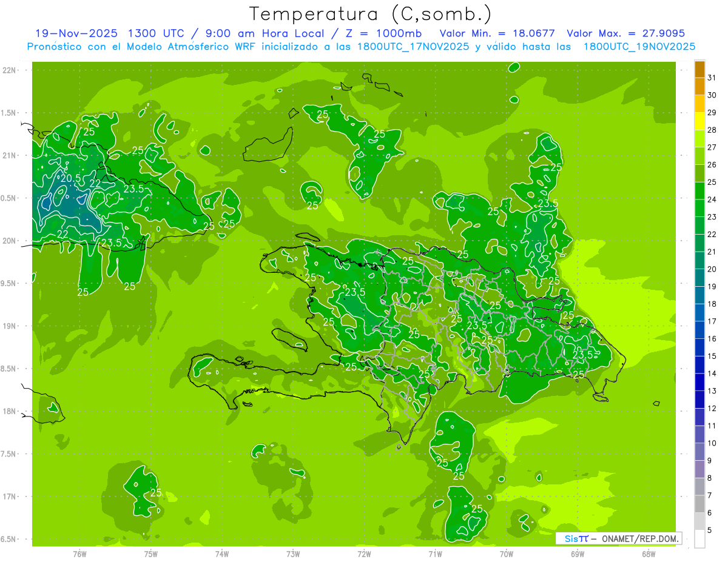
Task: Click the '73W' longitude axis label
Action: point(293,554)
